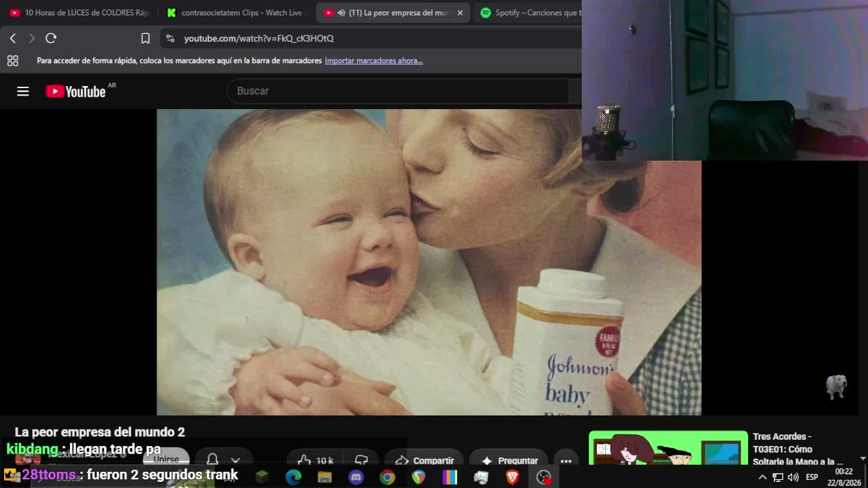This screenshot has width=868, height=488.
Task: Open Microsoft Edge from the taskbar
Action: point(294,477)
